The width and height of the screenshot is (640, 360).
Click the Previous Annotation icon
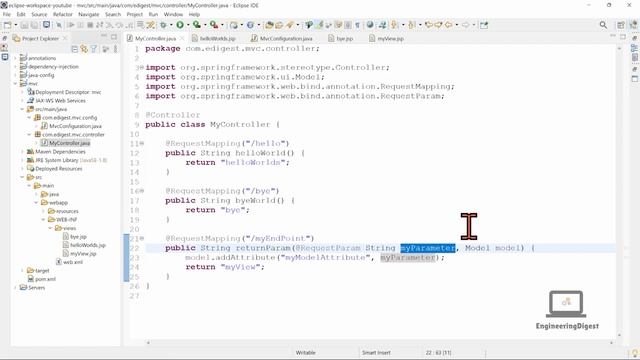[x=411, y=25]
